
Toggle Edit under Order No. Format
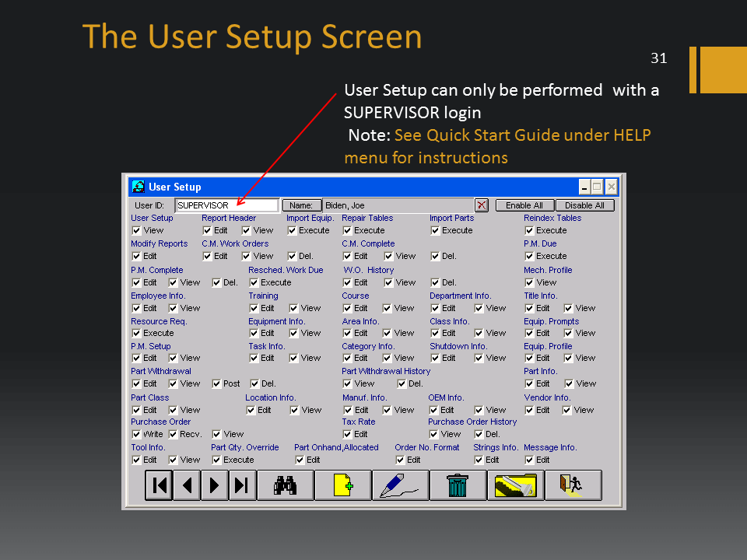[400, 460]
